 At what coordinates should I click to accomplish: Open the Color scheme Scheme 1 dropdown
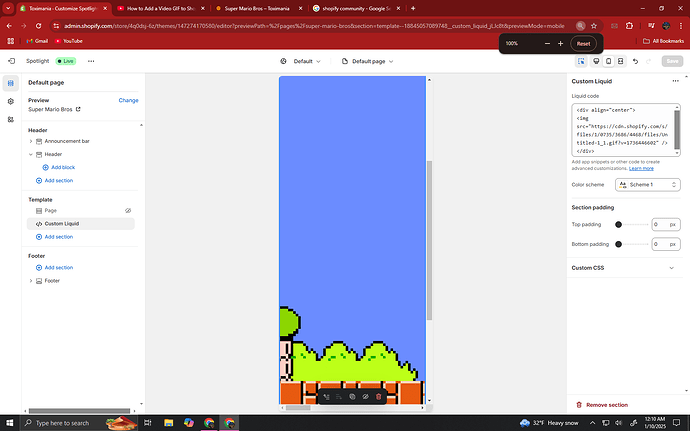click(x=647, y=184)
